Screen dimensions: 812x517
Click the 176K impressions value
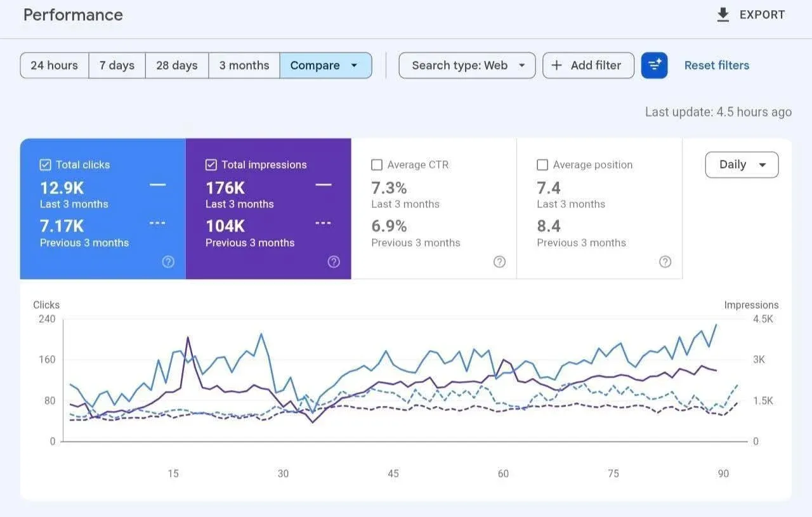(x=225, y=188)
